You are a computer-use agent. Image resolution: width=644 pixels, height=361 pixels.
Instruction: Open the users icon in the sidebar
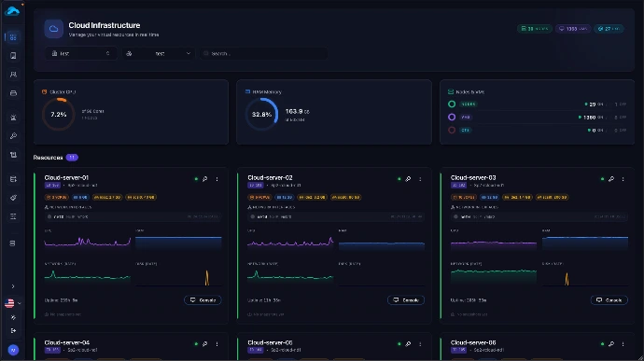click(13, 75)
